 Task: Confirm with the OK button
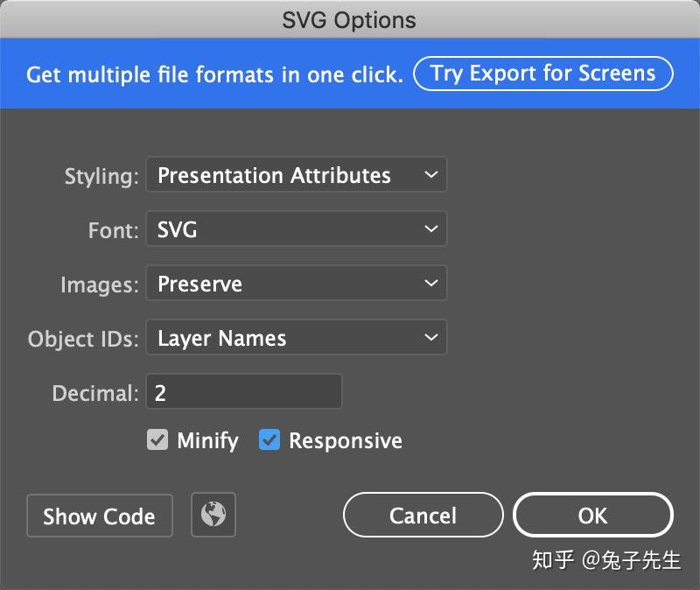pos(592,515)
